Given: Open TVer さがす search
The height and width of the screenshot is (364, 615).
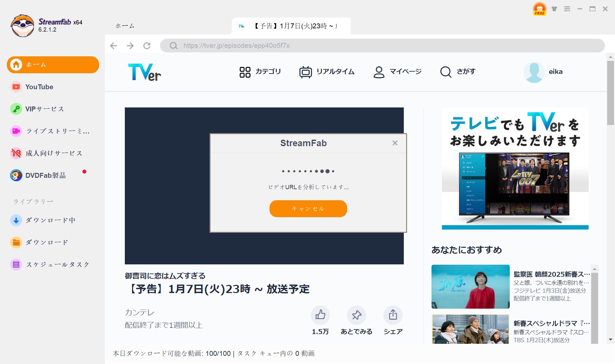Looking at the screenshot, I should (x=458, y=72).
